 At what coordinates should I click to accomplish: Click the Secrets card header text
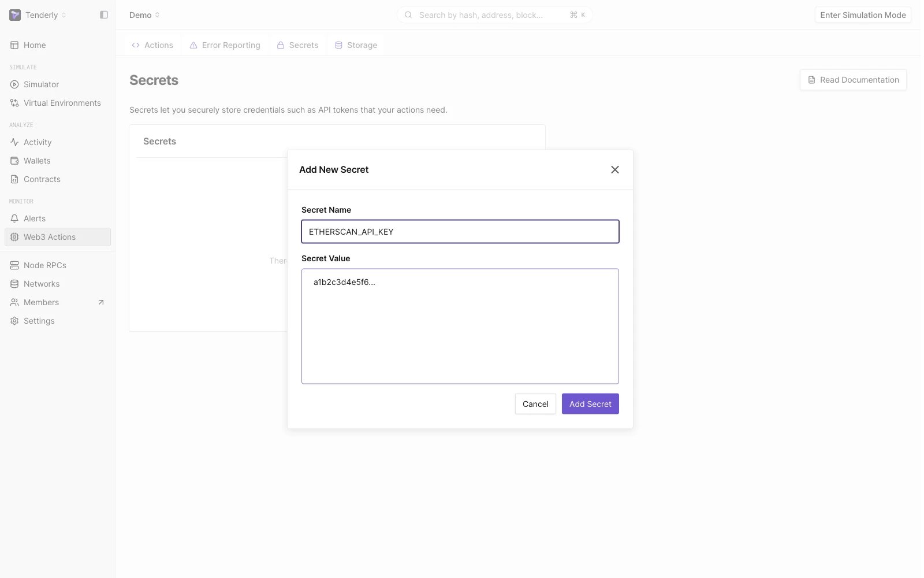click(x=159, y=141)
